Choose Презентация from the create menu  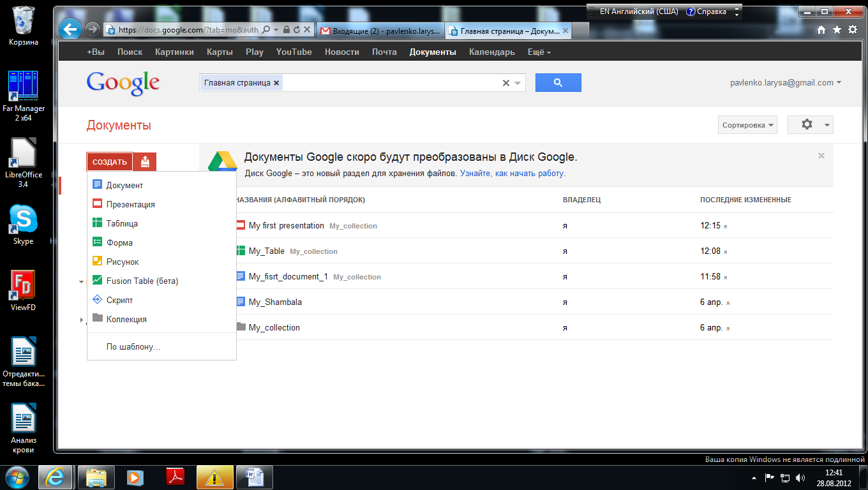coord(161,204)
